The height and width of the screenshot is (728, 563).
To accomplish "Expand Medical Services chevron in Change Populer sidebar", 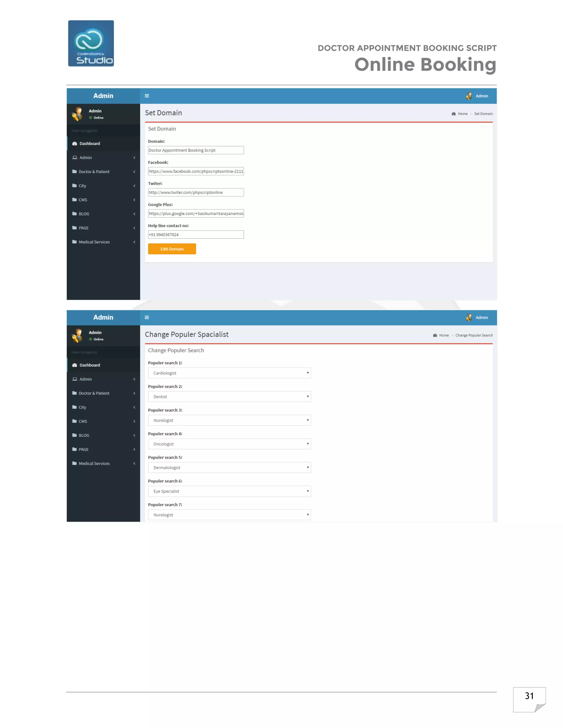I will click(x=134, y=464).
